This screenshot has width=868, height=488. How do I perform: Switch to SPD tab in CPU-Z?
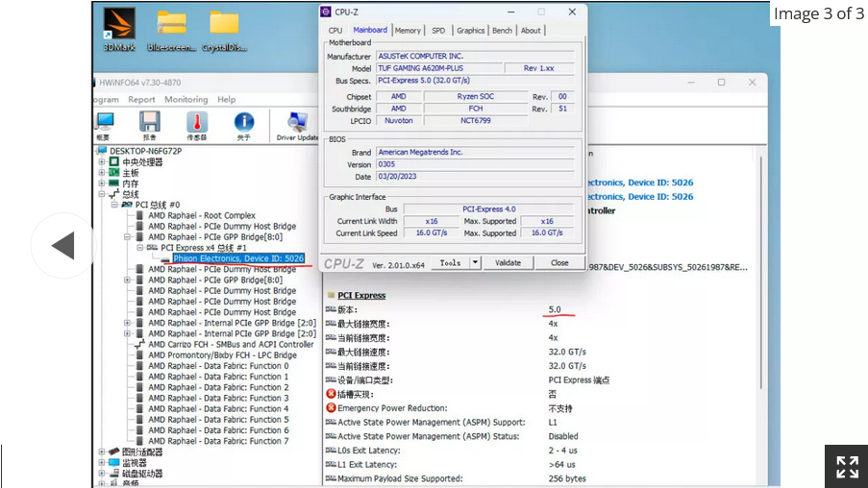438,31
